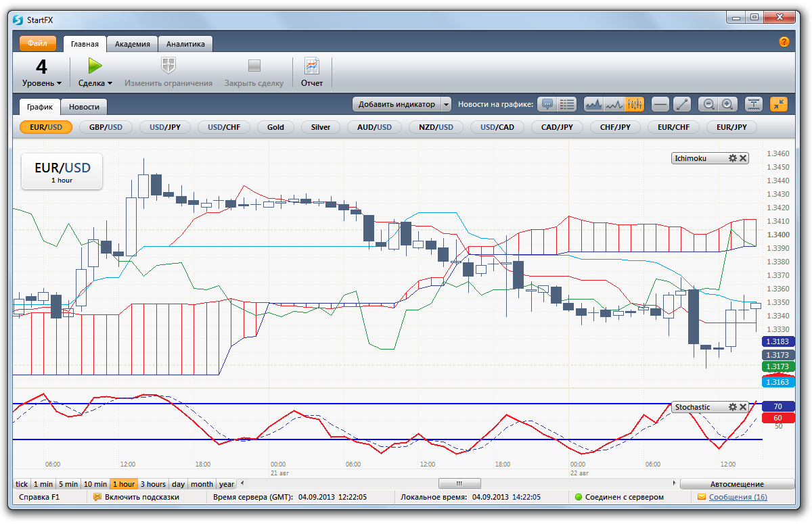This screenshot has width=812, height=524.
Task: Open the Сообщения (16) link
Action: [x=738, y=497]
